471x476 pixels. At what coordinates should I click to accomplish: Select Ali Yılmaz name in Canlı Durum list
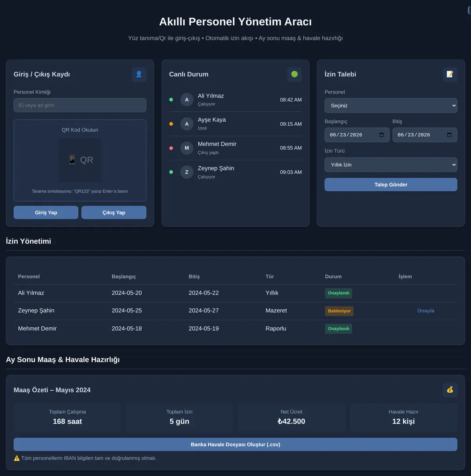click(x=211, y=96)
